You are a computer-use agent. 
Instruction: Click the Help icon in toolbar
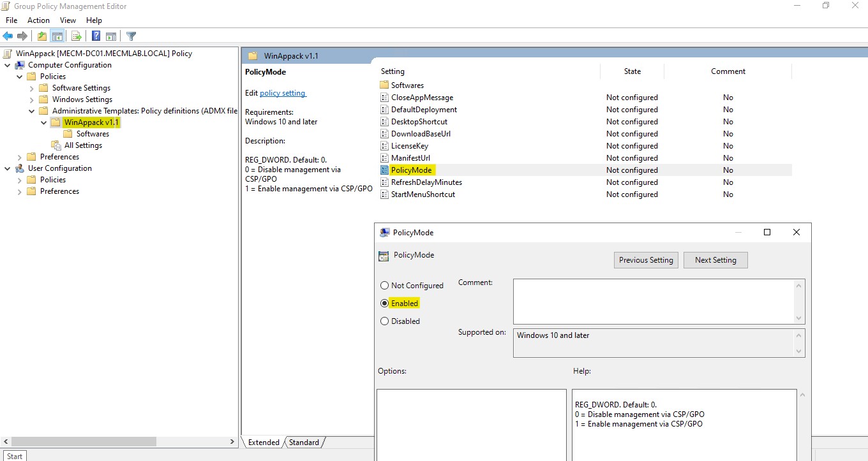[x=96, y=36]
